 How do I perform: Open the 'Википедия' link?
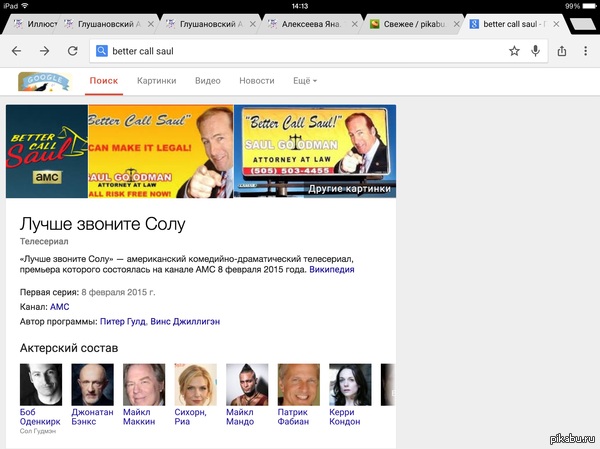[x=332, y=269]
